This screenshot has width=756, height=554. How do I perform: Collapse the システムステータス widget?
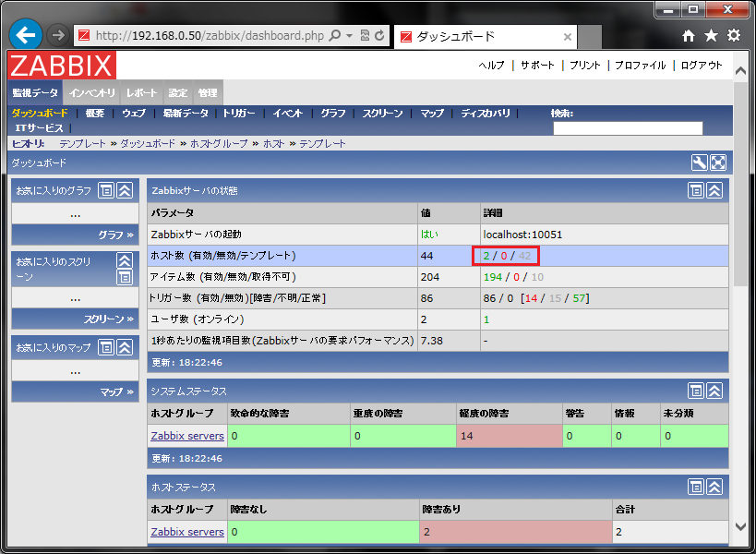click(x=714, y=391)
